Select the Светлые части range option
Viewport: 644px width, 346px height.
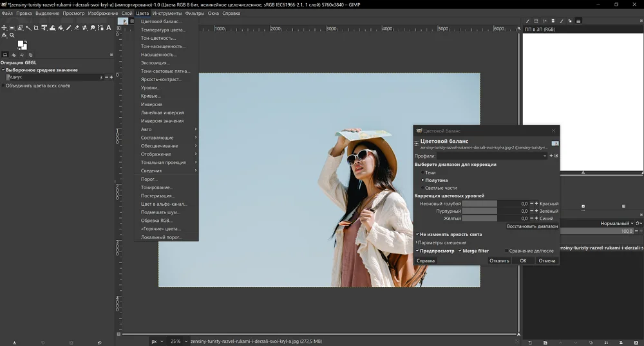422,188
